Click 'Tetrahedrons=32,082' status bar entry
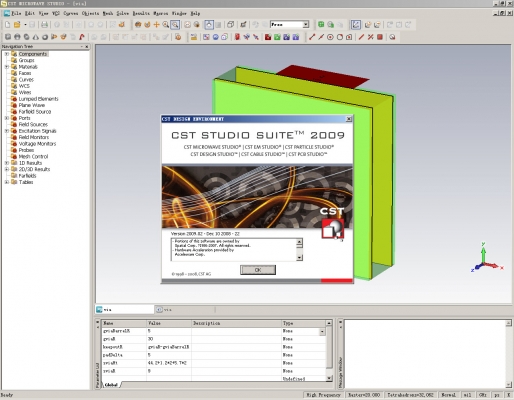The width and height of the screenshot is (514, 400). coord(410,395)
